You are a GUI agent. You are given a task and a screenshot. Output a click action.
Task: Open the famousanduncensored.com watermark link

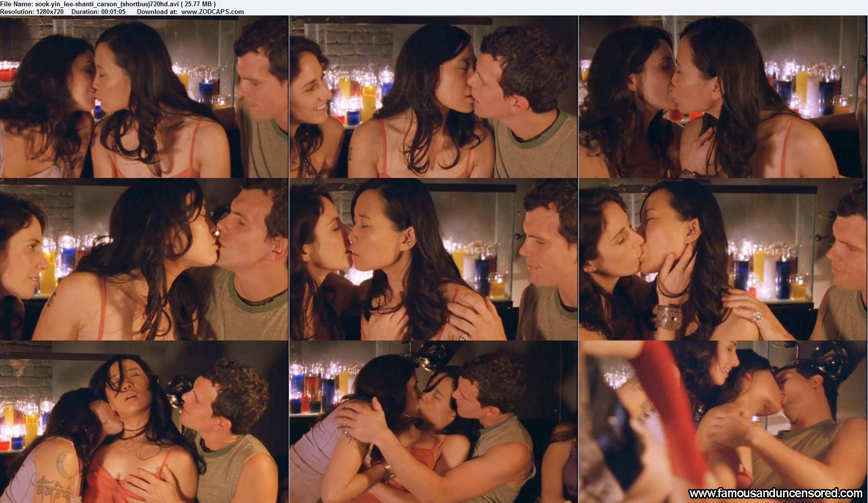click(775, 493)
